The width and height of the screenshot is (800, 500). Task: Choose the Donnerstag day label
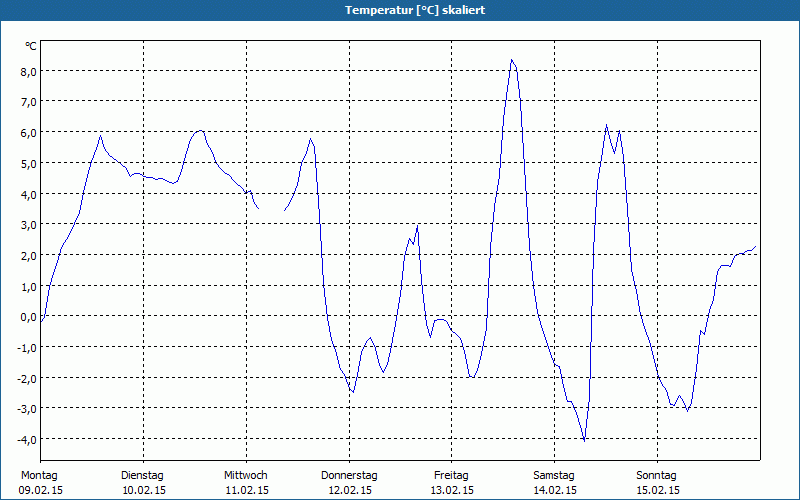pos(349,475)
